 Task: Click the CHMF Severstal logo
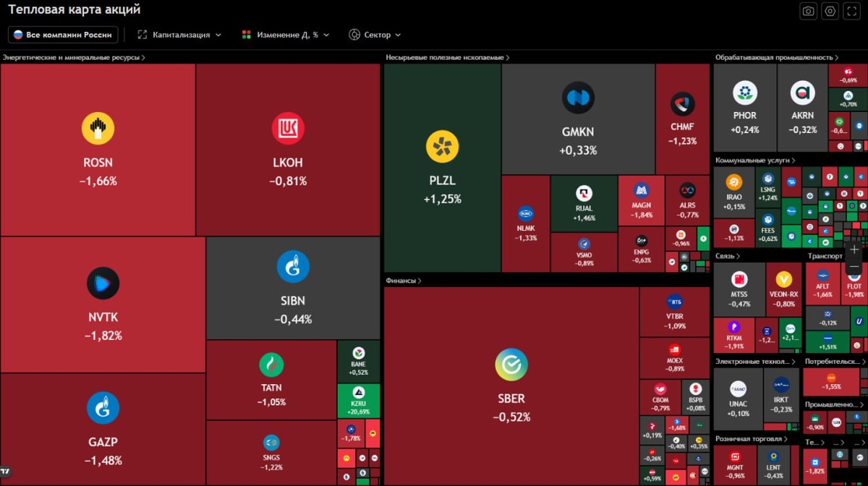(x=682, y=105)
